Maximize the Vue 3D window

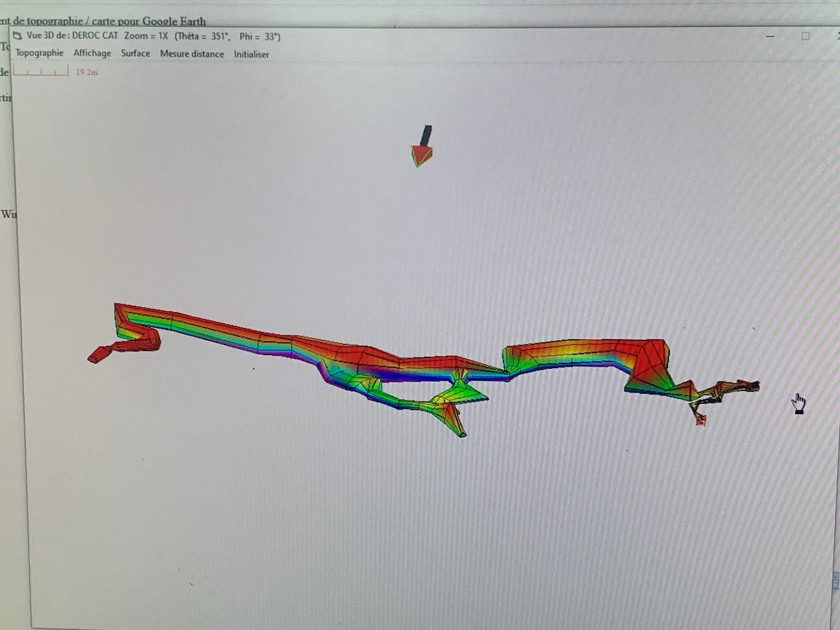click(x=805, y=36)
